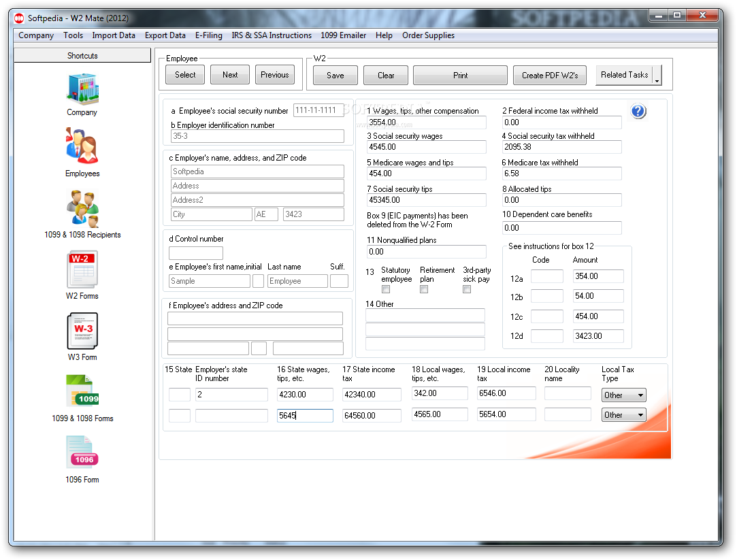Click the 12a Code field

coord(547,276)
